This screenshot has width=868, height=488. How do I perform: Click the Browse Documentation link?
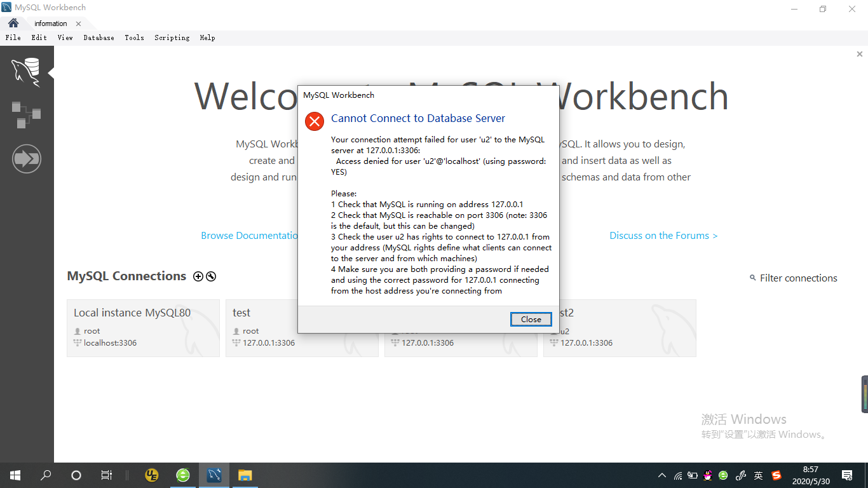pos(249,235)
